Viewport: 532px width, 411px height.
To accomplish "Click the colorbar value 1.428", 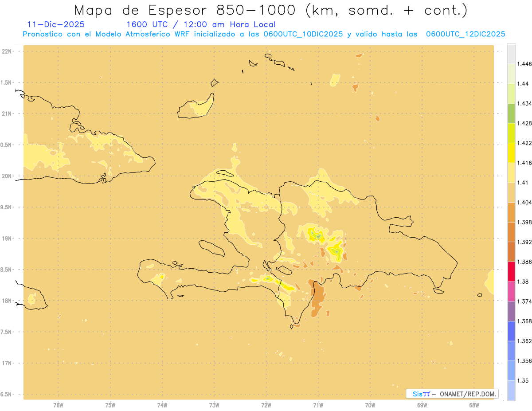I will [525, 123].
